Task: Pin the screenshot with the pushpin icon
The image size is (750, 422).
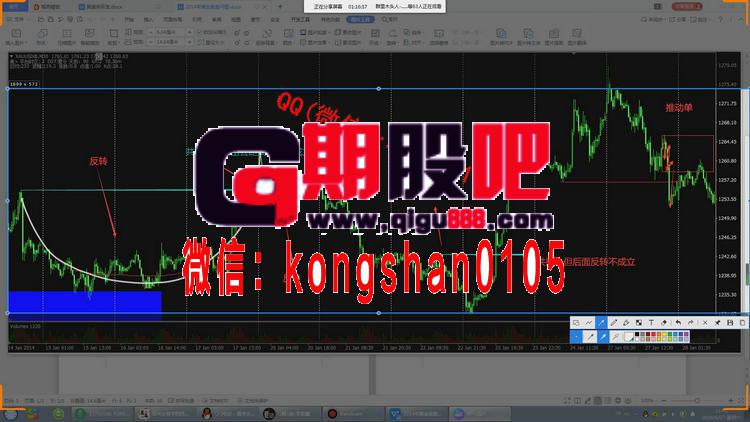Action: [x=717, y=323]
